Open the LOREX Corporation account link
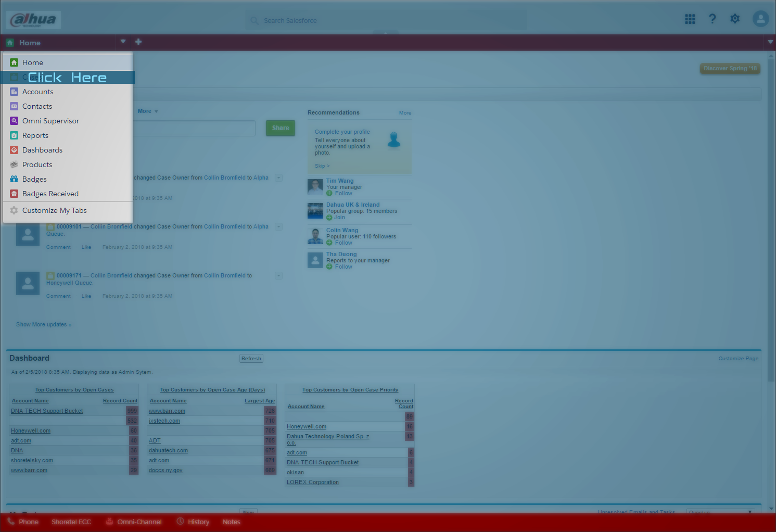Screen dimensions: 776x532 [313, 483]
